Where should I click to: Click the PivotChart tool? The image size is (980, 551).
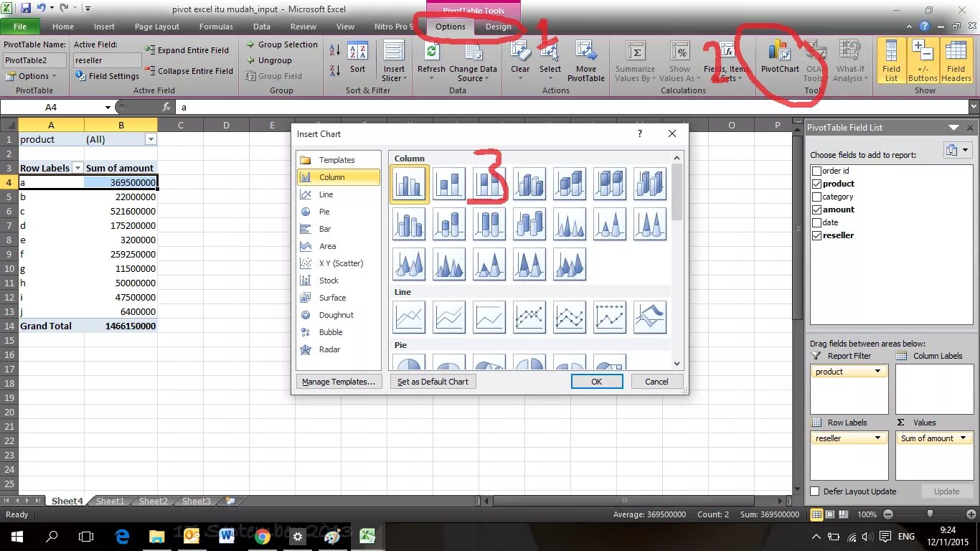[x=780, y=57]
